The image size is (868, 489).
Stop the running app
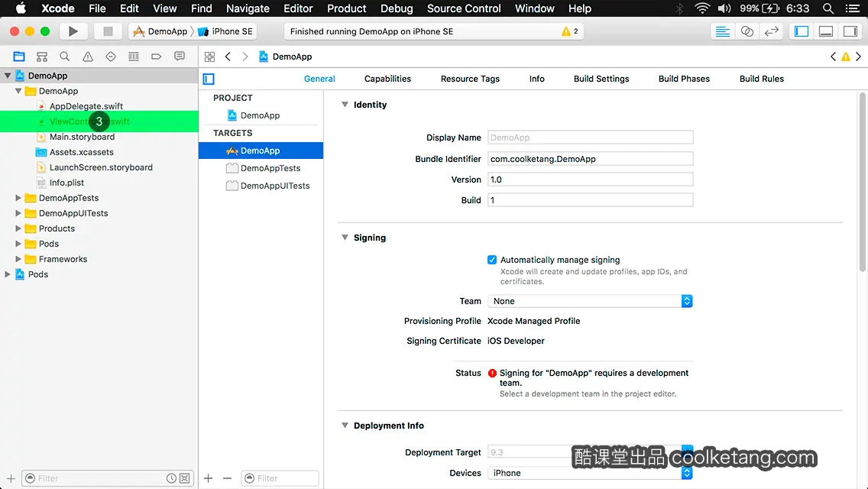pos(108,31)
